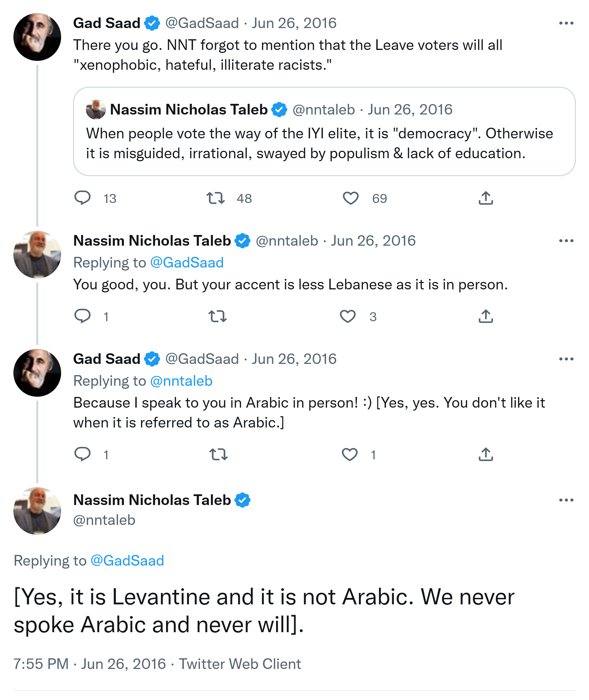This screenshot has height=700, width=589.
Task: Open more options on Taleb's accent reply
Action: tap(566, 241)
